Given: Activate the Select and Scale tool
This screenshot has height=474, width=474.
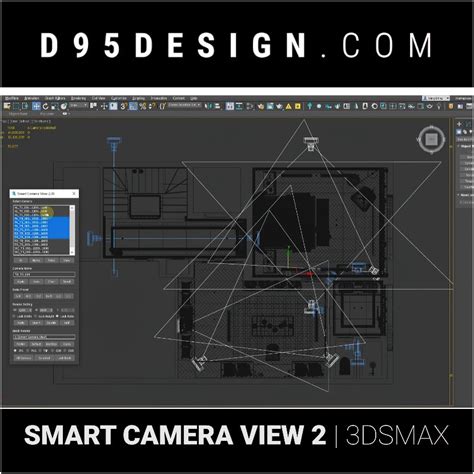Looking at the screenshot, I should 54,106.
